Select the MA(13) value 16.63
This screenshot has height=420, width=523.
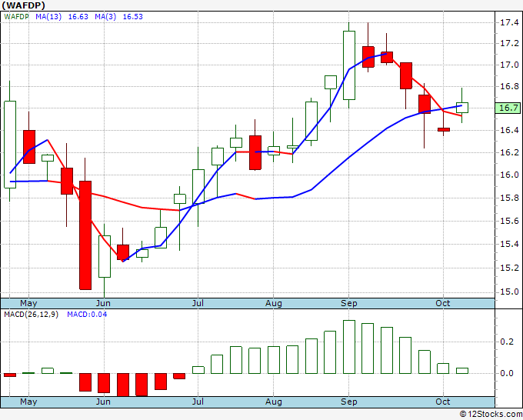click(x=78, y=17)
